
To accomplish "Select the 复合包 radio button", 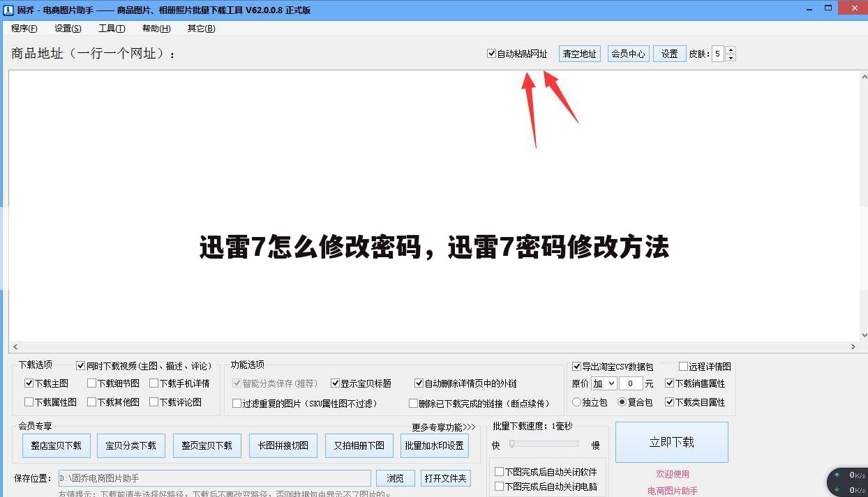I will click(622, 402).
